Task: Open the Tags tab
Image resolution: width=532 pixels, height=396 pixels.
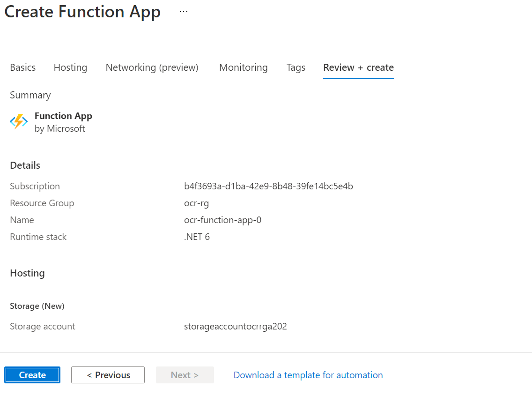Action: pyautogui.click(x=296, y=67)
